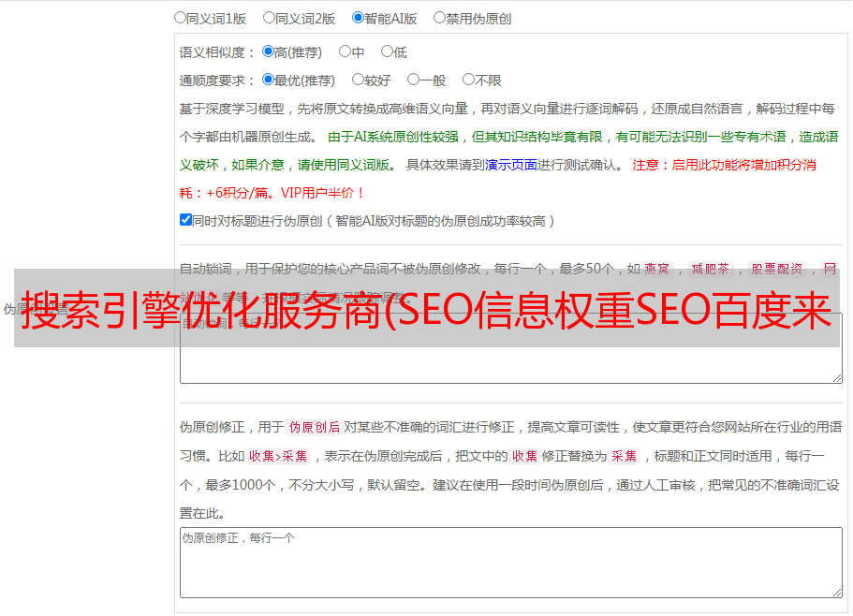Image resolution: width=853 pixels, height=616 pixels.
Task: Toggle 同时对标题进行伪原创 checkbox
Action: tap(185, 220)
